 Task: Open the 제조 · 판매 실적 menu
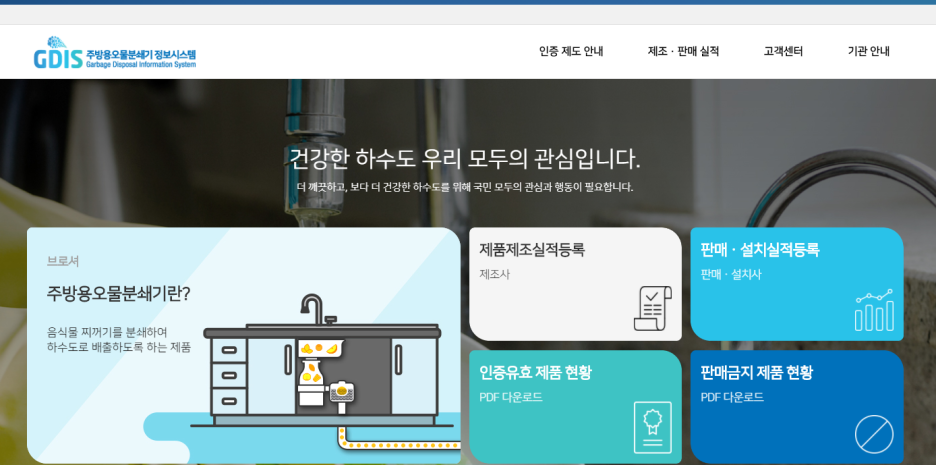pos(683,51)
